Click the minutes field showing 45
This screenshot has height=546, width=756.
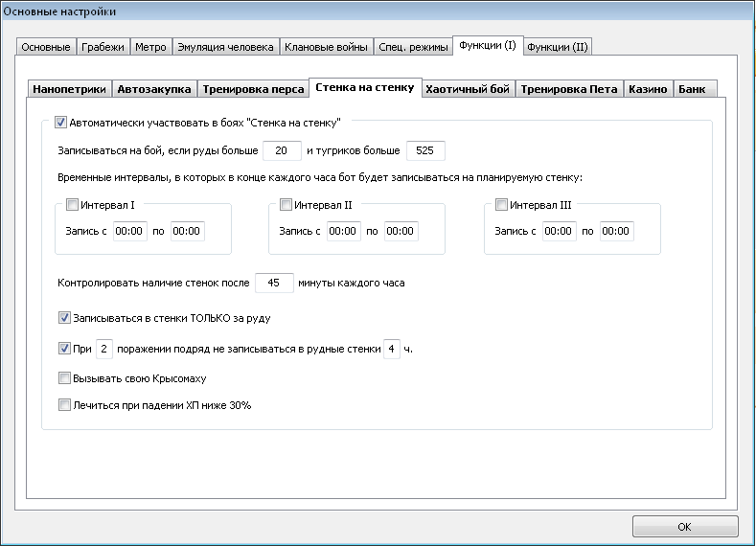(x=274, y=283)
